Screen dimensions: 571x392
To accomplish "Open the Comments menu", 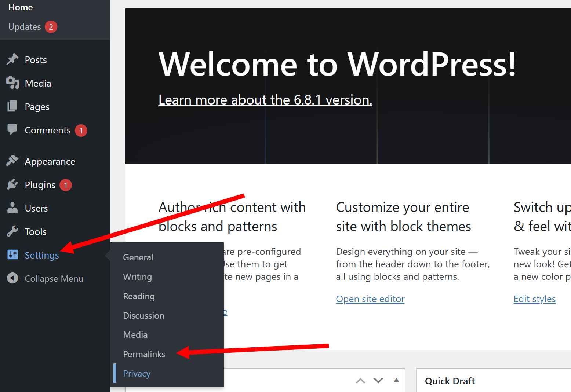I will [48, 130].
